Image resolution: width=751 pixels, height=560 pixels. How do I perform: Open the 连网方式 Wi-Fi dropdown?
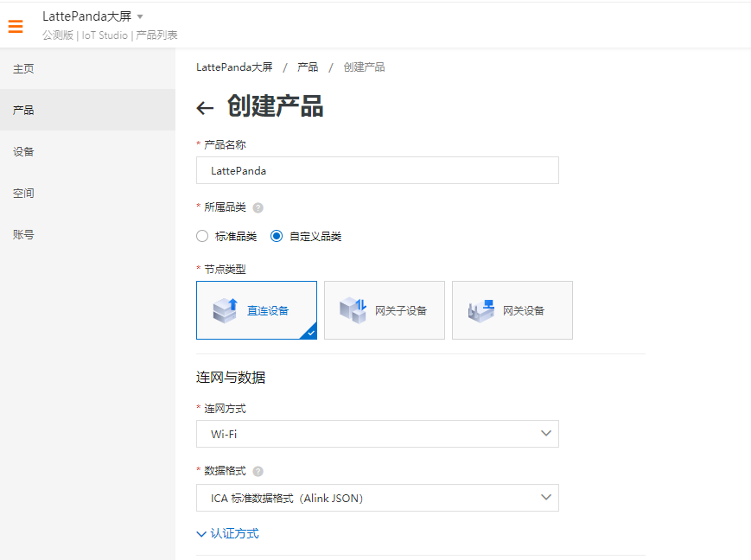click(x=378, y=434)
